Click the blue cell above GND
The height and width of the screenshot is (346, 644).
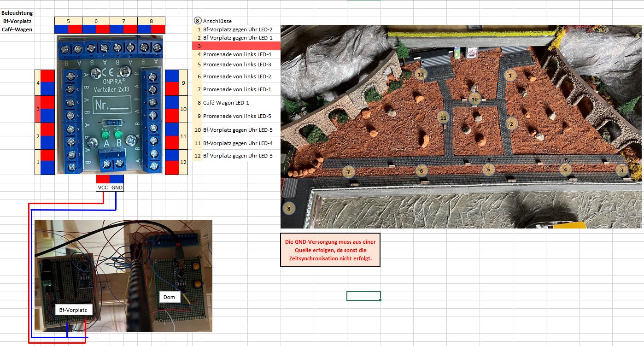click(x=117, y=179)
